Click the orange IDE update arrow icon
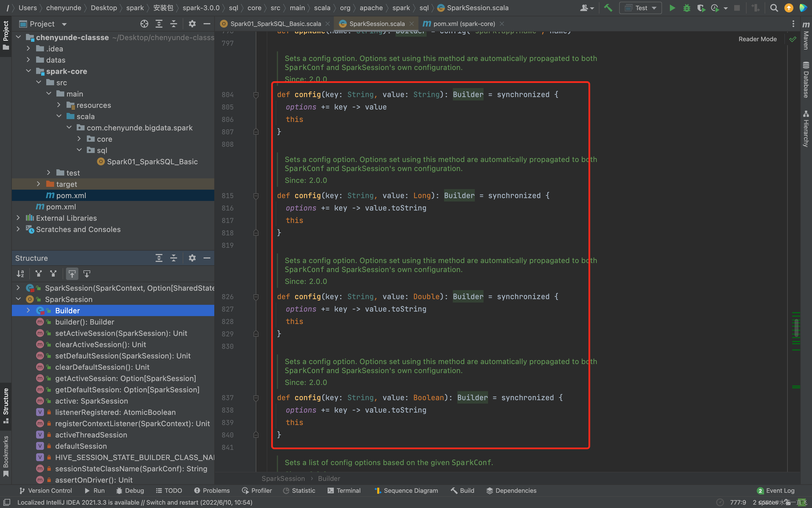 click(789, 8)
